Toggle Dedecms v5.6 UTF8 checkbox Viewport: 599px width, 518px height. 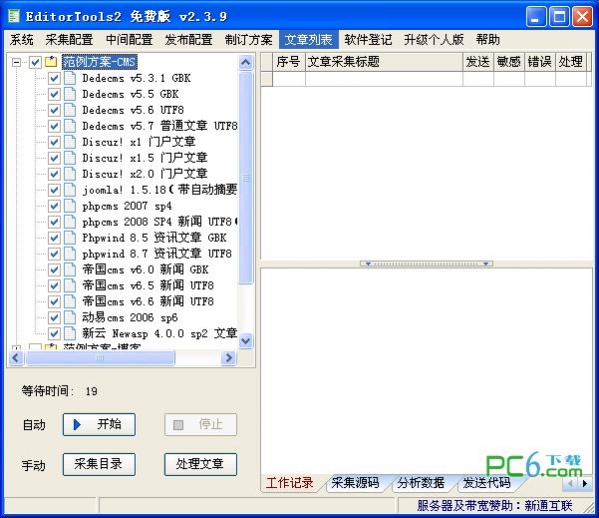[54, 110]
